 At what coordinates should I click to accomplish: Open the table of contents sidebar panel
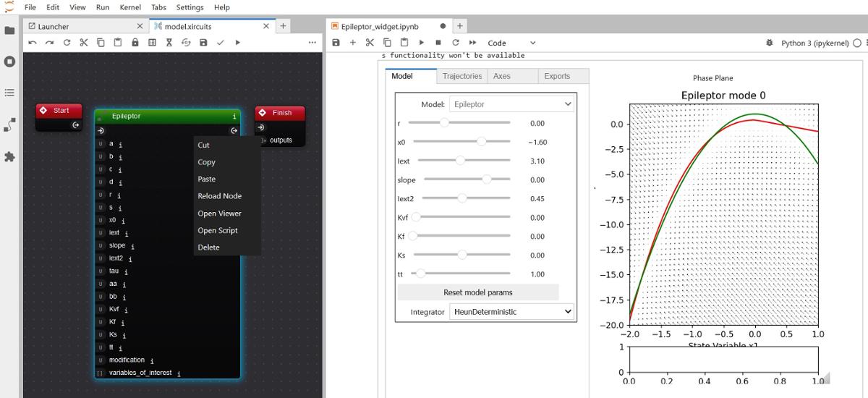(x=9, y=93)
